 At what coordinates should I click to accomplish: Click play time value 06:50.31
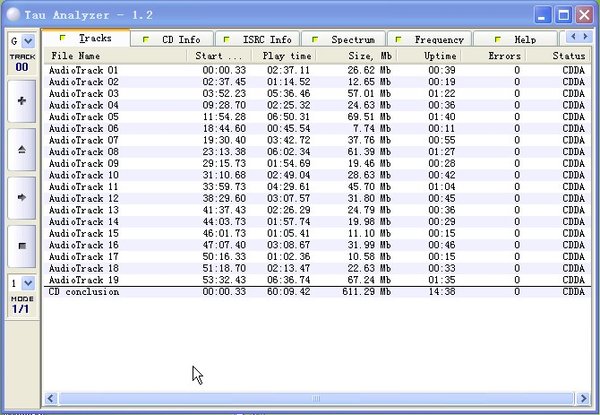(289, 117)
